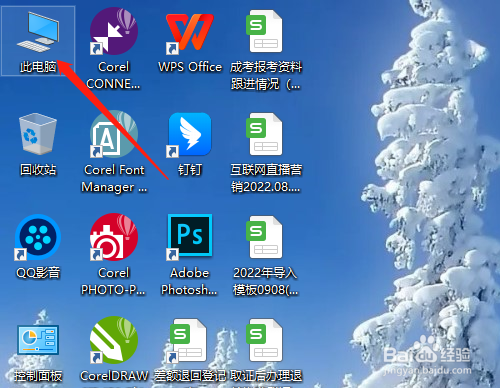This screenshot has height=388, width=500.
Task: Select the Corel Font Manager shortcut icon
Action: click(x=114, y=134)
